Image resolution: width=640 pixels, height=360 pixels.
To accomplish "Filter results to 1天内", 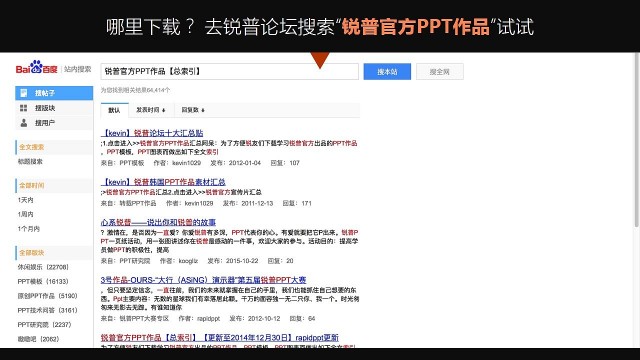I will pyautogui.click(x=25, y=200).
